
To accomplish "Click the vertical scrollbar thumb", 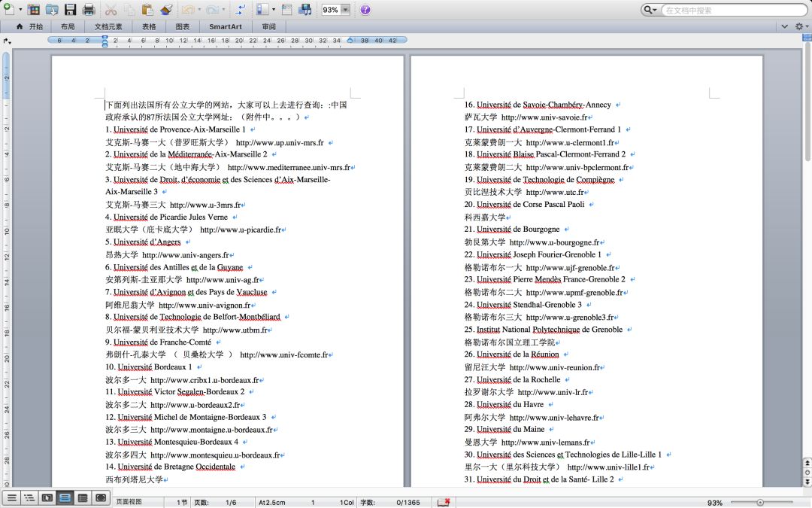I will click(x=806, y=102).
